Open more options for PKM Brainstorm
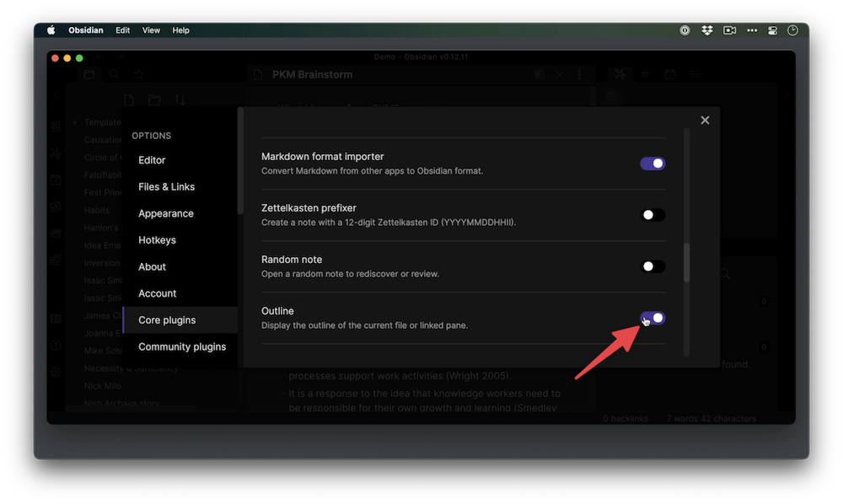843x504 pixels. click(580, 75)
